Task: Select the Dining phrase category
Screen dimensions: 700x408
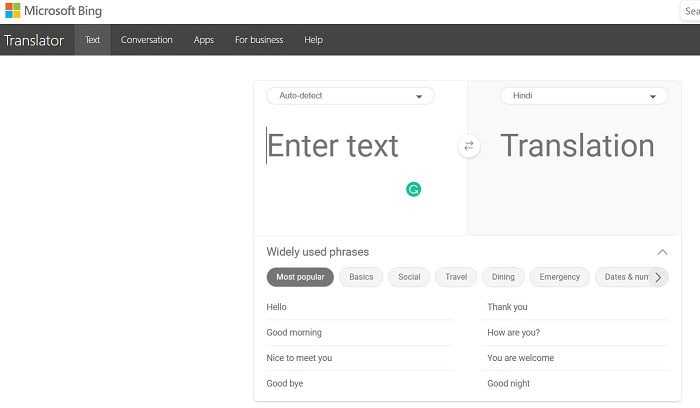Action: (x=503, y=277)
